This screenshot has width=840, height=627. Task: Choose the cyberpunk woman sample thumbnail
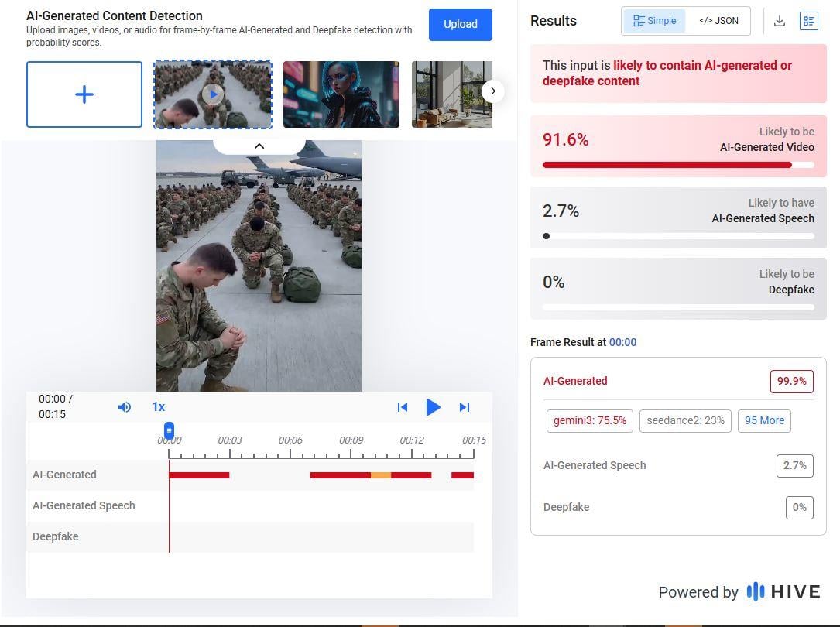tap(341, 94)
